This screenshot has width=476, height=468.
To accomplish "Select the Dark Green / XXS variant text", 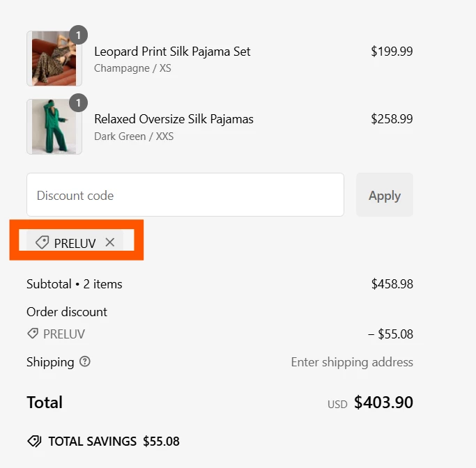I will click(x=134, y=136).
